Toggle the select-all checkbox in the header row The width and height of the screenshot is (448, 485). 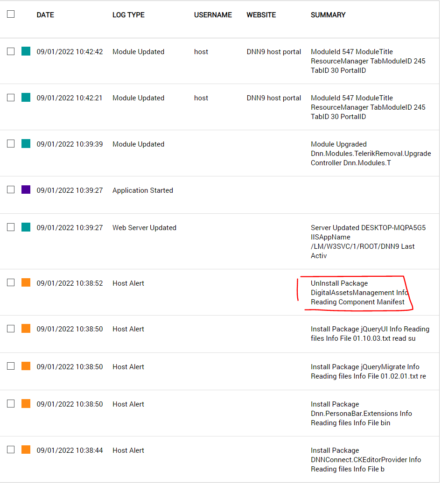(x=10, y=14)
